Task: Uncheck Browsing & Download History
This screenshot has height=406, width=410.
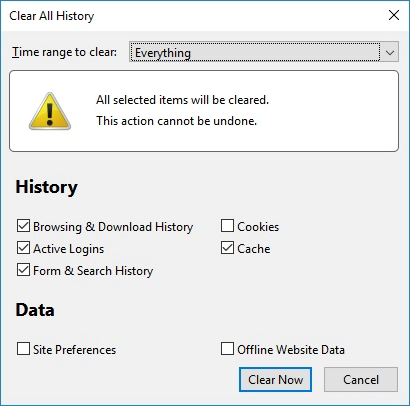Action: pos(23,226)
